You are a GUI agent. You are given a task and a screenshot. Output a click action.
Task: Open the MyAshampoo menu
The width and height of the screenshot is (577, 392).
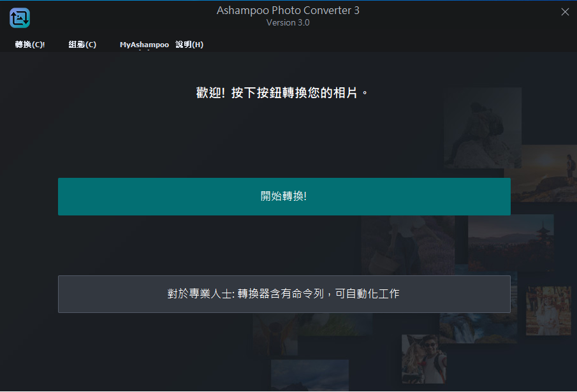tap(144, 45)
